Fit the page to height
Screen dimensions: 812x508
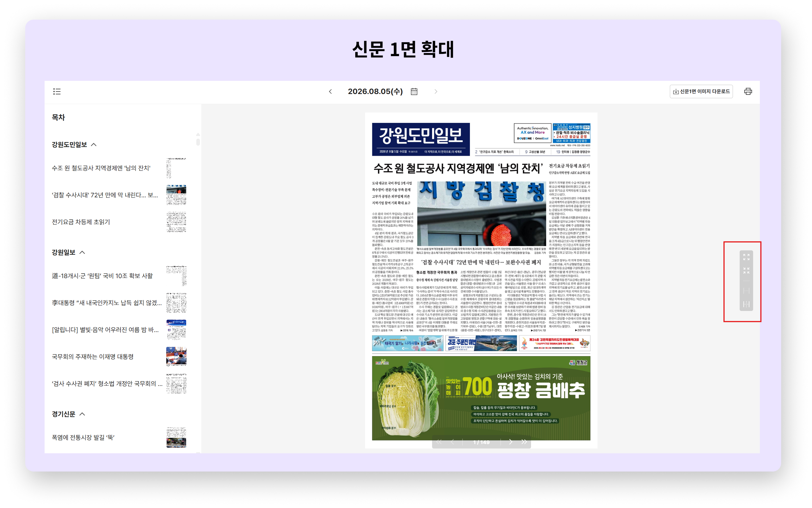[746, 304]
